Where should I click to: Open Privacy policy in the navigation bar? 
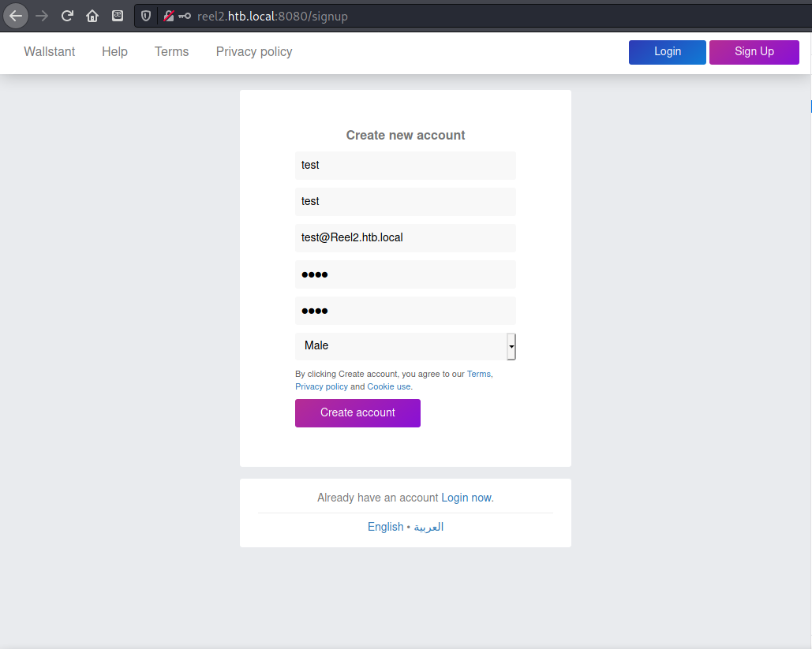click(x=254, y=52)
